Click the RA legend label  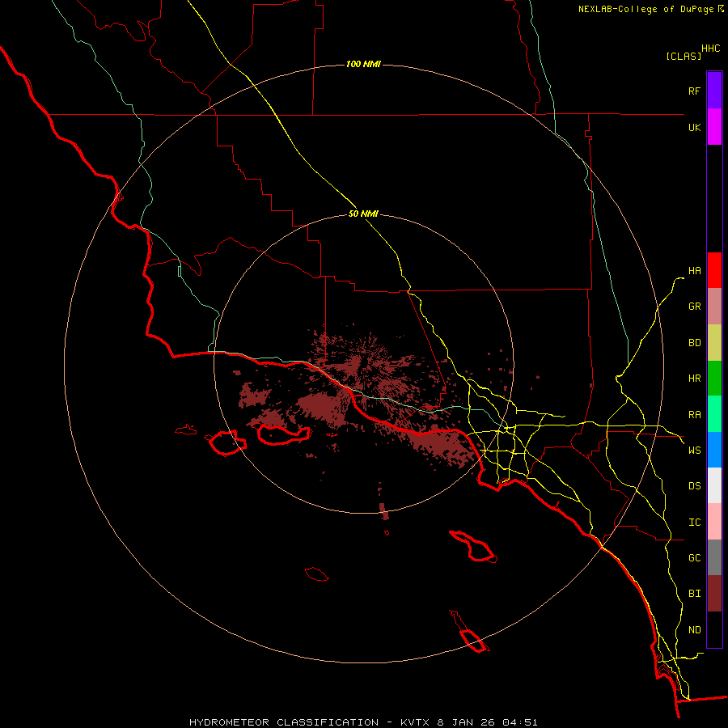click(x=694, y=415)
